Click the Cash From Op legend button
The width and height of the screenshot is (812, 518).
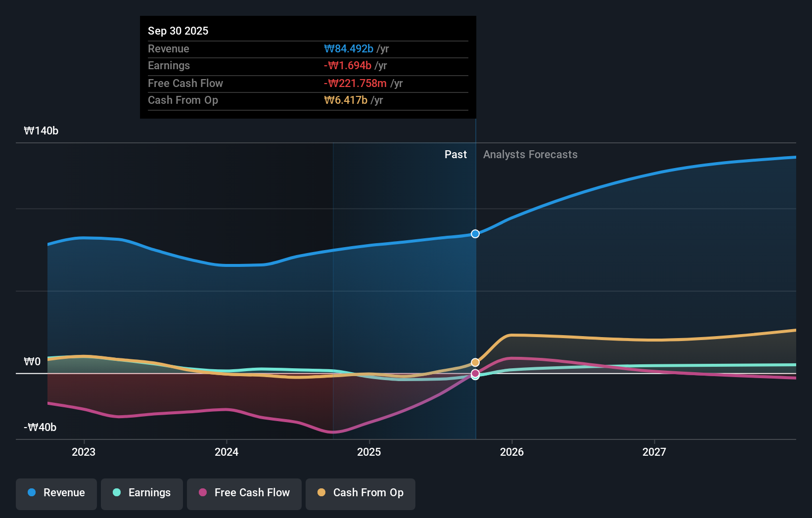click(x=360, y=493)
